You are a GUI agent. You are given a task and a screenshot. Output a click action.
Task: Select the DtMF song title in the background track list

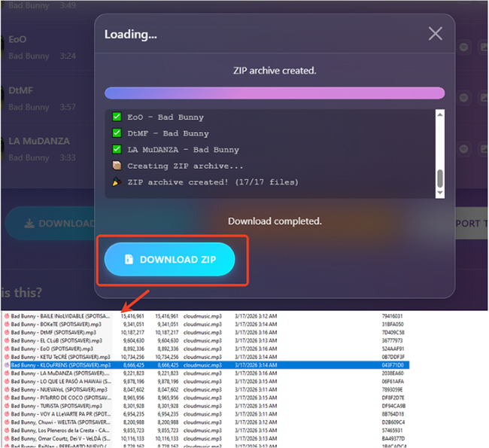point(20,90)
